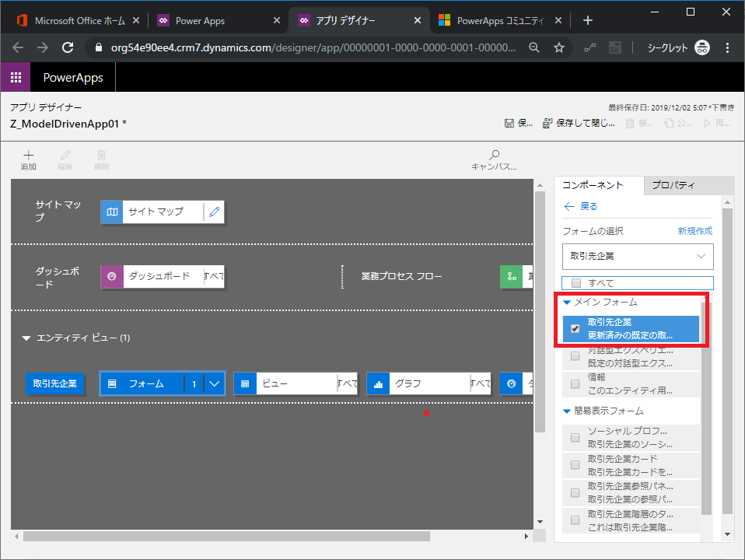Click the partially visible dashboard tile after Chart

click(516, 383)
